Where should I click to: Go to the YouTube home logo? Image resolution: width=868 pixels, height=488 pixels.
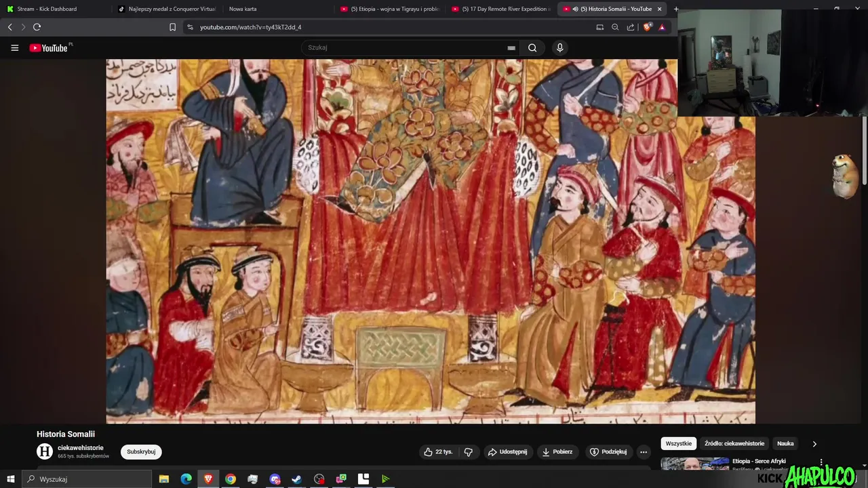click(x=50, y=48)
